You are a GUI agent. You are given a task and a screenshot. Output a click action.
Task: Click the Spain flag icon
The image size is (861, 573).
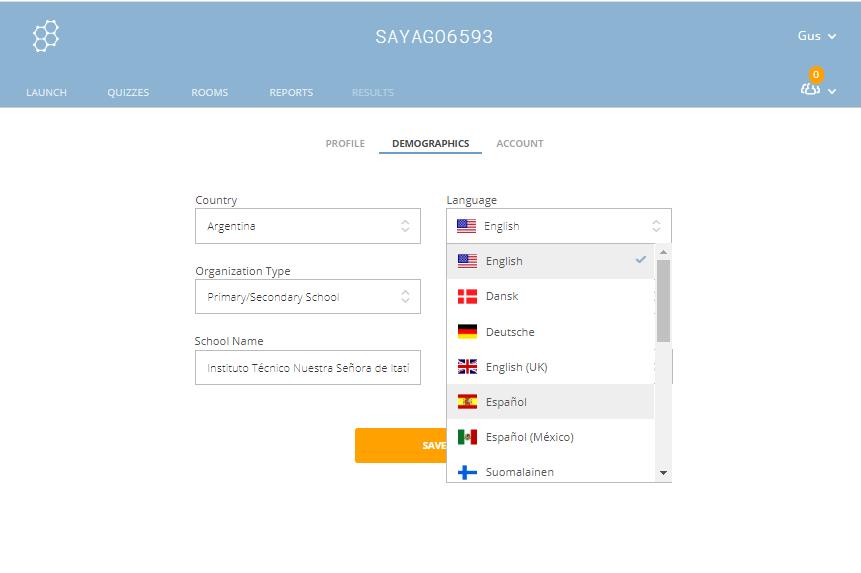click(467, 402)
